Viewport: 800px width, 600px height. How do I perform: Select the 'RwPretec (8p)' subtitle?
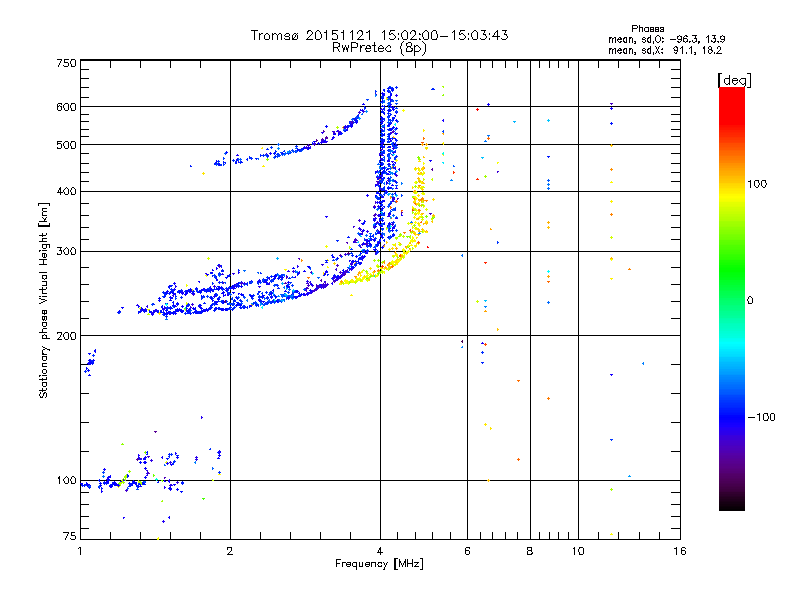pos(379,48)
